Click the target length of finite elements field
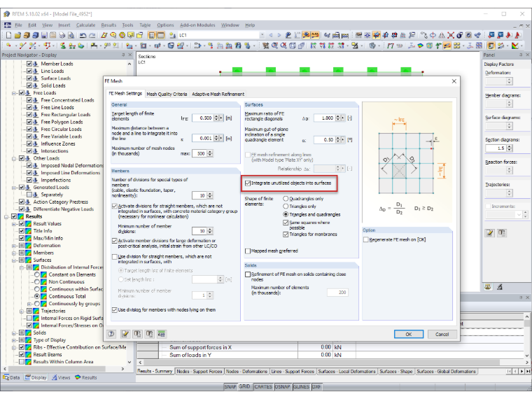The image size is (532, 399). click(x=202, y=118)
